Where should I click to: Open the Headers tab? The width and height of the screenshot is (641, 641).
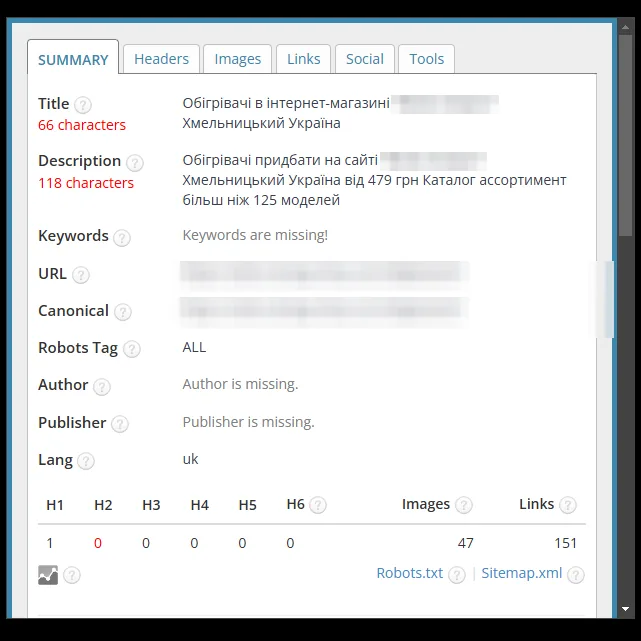click(161, 59)
